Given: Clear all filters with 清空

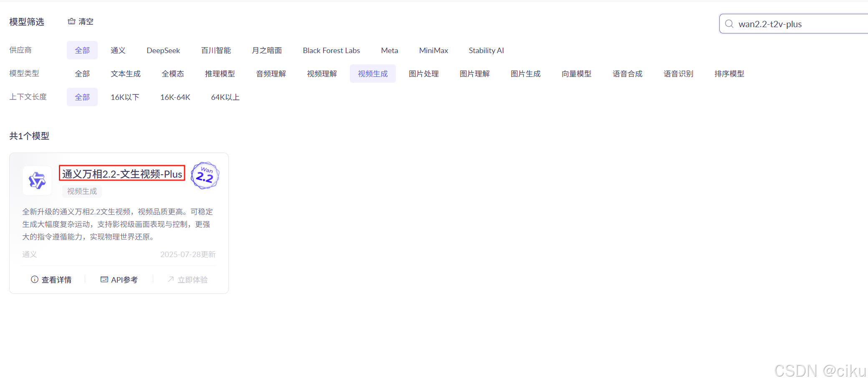Looking at the screenshot, I should coord(81,21).
